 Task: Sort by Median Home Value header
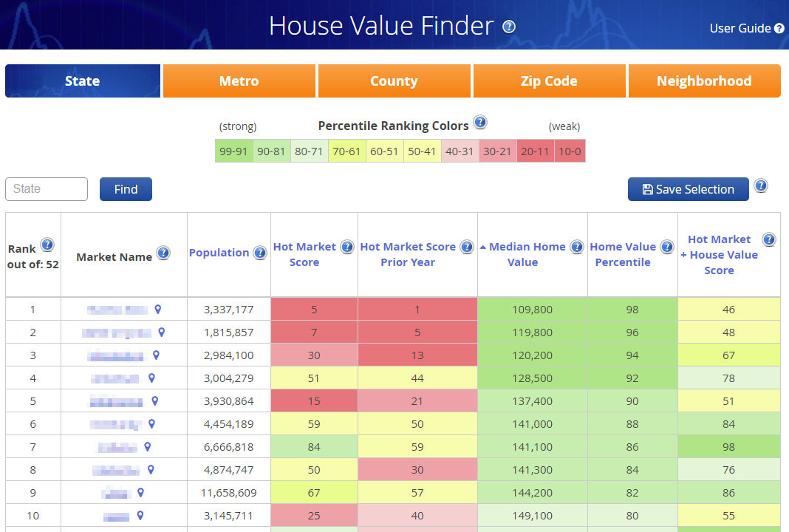[523, 254]
